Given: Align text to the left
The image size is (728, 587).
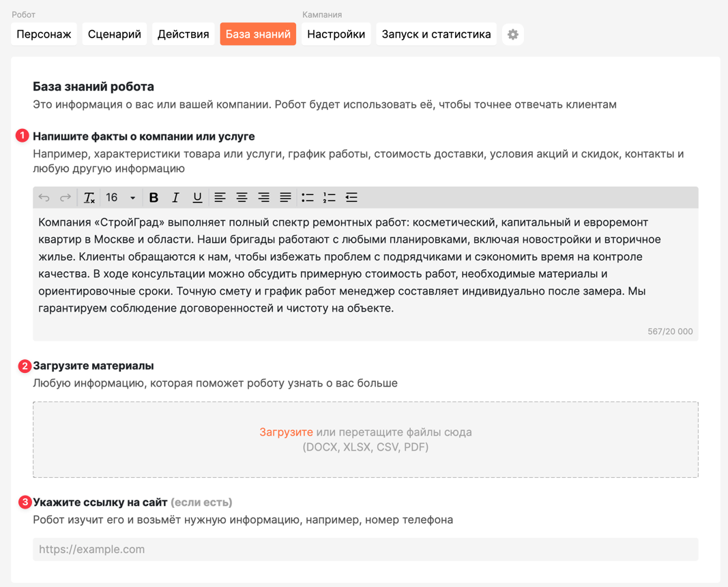Looking at the screenshot, I should (220, 198).
